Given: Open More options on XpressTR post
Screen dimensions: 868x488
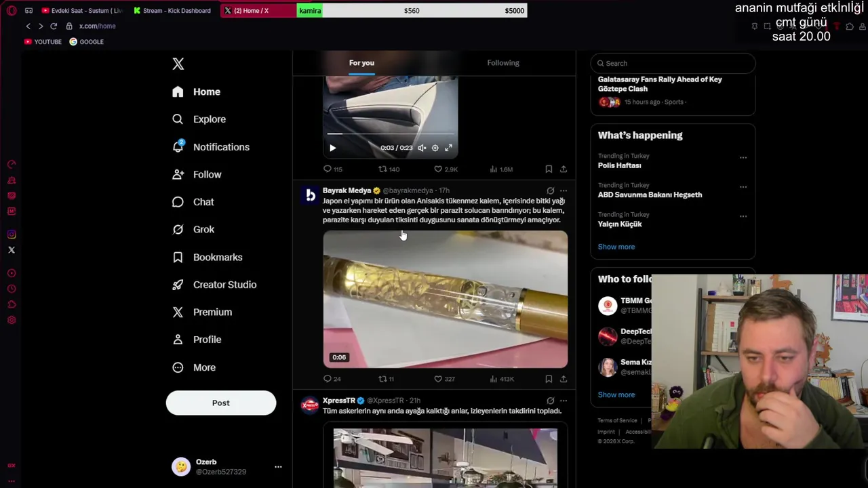Looking at the screenshot, I should point(563,401).
